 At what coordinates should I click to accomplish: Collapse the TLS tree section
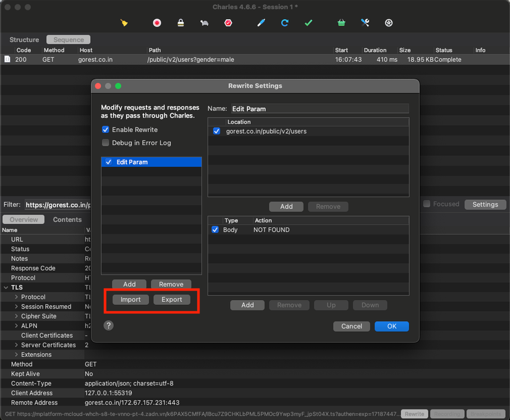click(6, 288)
